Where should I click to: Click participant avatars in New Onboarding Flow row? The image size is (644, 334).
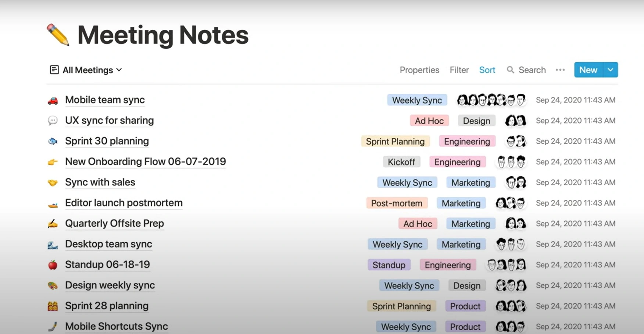pyautogui.click(x=511, y=161)
